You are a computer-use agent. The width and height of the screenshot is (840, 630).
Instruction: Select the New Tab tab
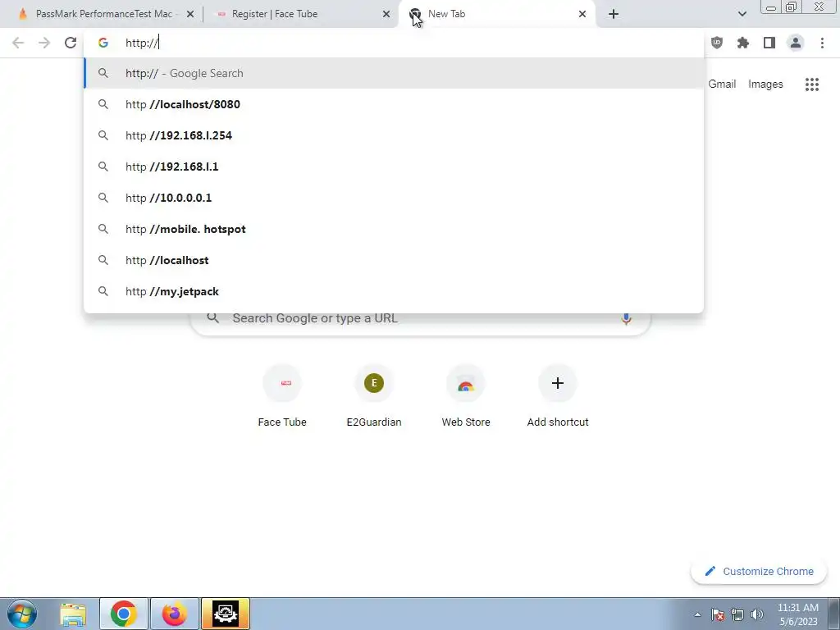tap(495, 14)
